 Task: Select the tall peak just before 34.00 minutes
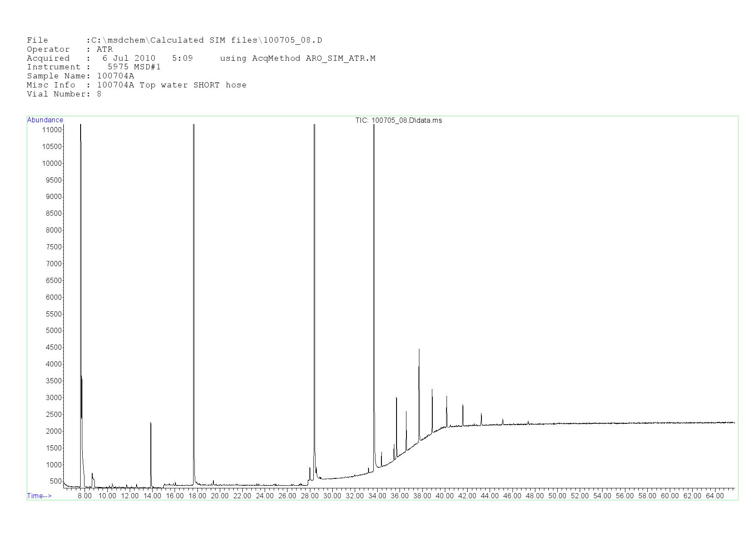(374, 258)
